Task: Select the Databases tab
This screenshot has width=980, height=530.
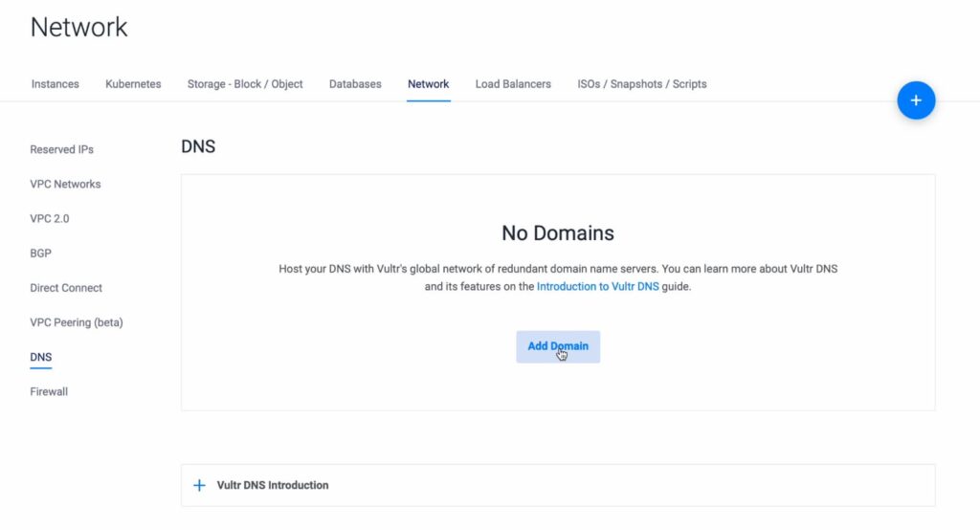Action: [355, 84]
